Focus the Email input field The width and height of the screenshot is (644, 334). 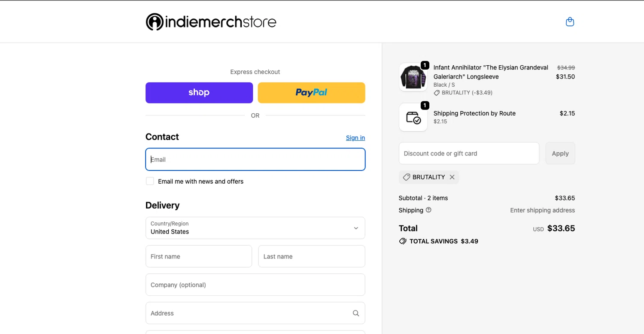pos(255,159)
